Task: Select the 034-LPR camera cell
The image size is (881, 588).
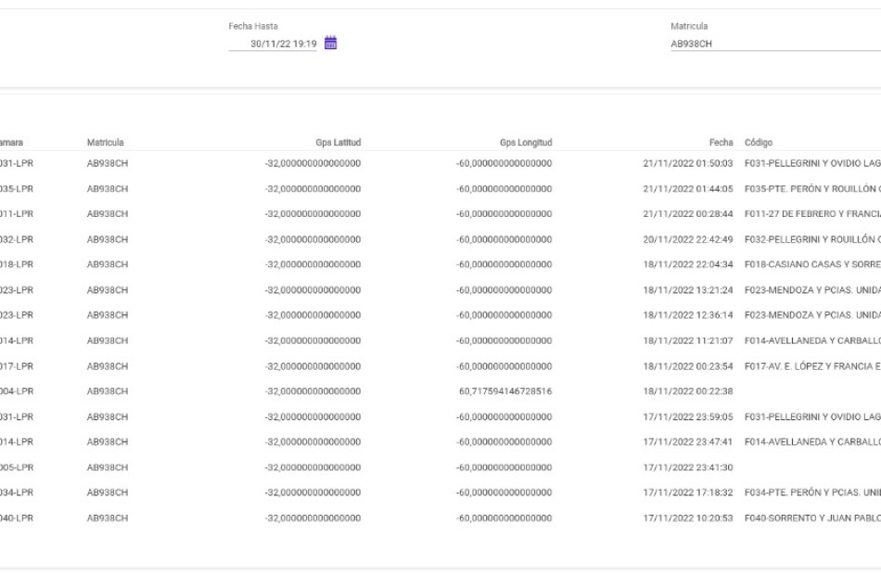Action: [x=16, y=492]
